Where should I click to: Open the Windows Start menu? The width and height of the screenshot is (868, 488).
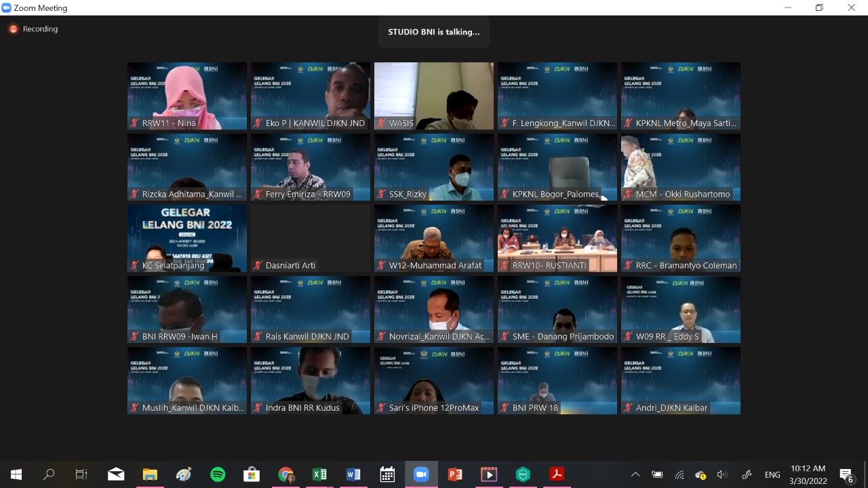click(16, 474)
